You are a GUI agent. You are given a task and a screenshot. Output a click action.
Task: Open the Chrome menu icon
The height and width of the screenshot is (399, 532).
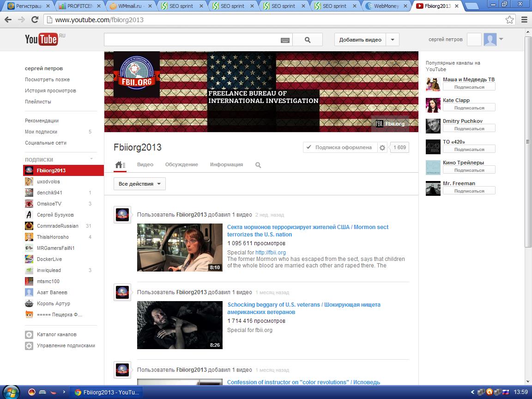pyautogui.click(x=524, y=20)
